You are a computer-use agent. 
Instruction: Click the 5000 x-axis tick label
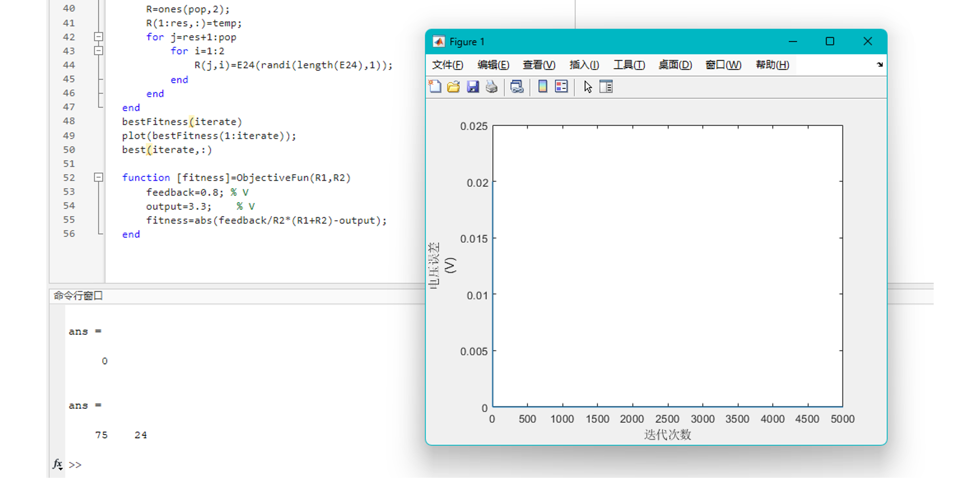click(x=843, y=419)
